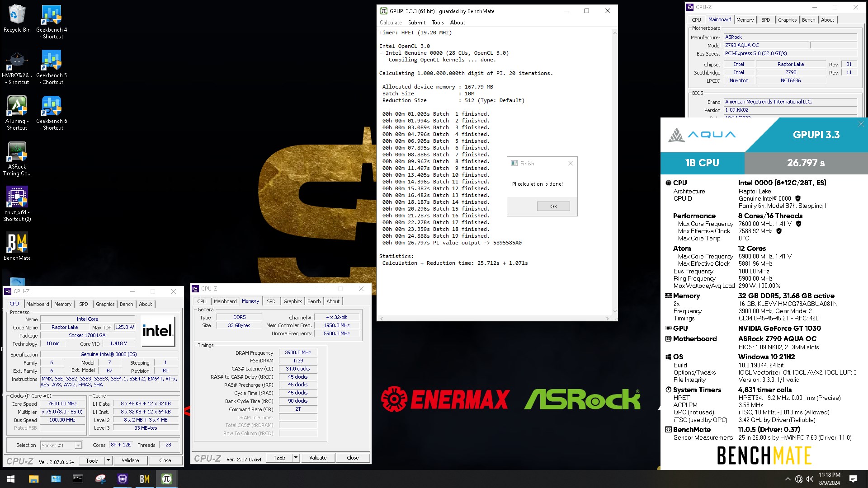This screenshot has height=488, width=868.
Task: Expand Tools dropdown arrow in middle CPU-Z
Action: click(x=296, y=458)
